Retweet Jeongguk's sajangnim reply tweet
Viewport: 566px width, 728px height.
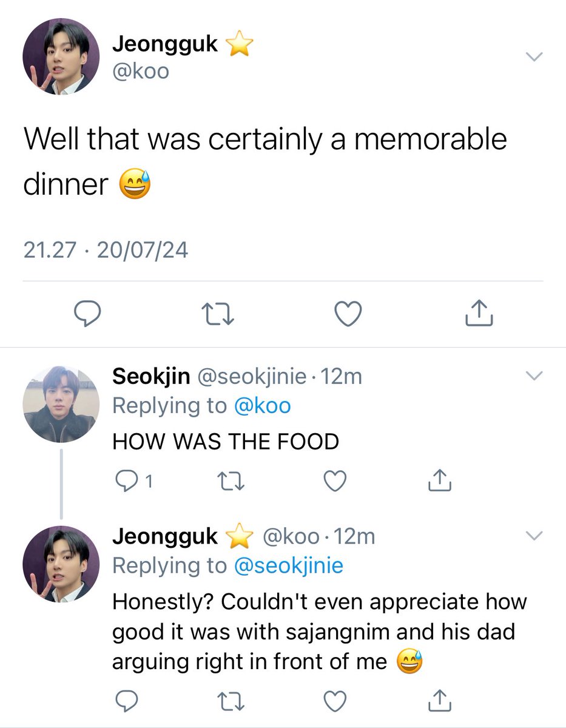tap(230, 702)
